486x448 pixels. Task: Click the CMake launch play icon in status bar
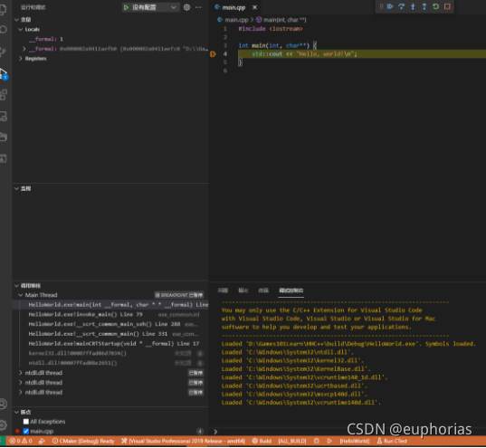(329, 441)
